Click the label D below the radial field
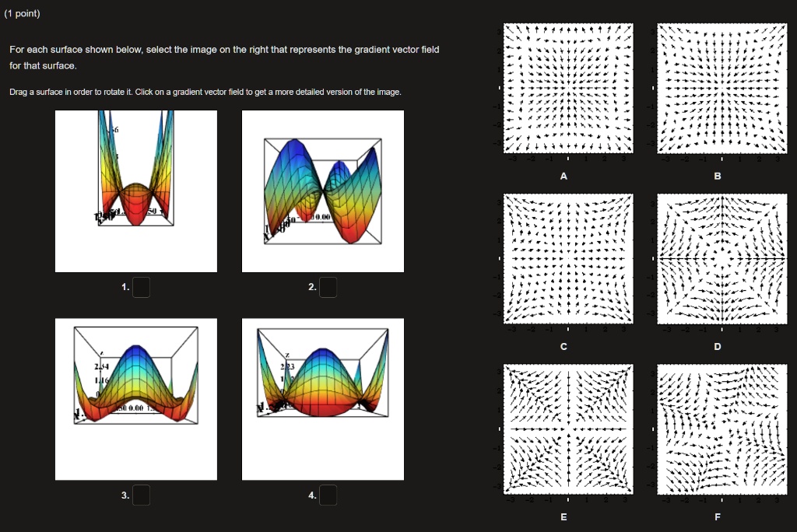 tap(718, 347)
